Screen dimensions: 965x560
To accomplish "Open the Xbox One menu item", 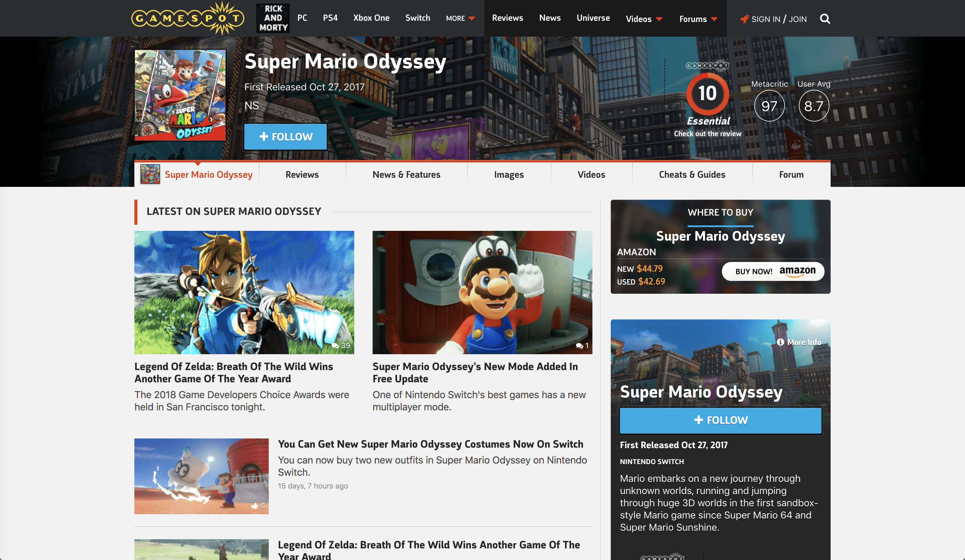I will coord(371,18).
